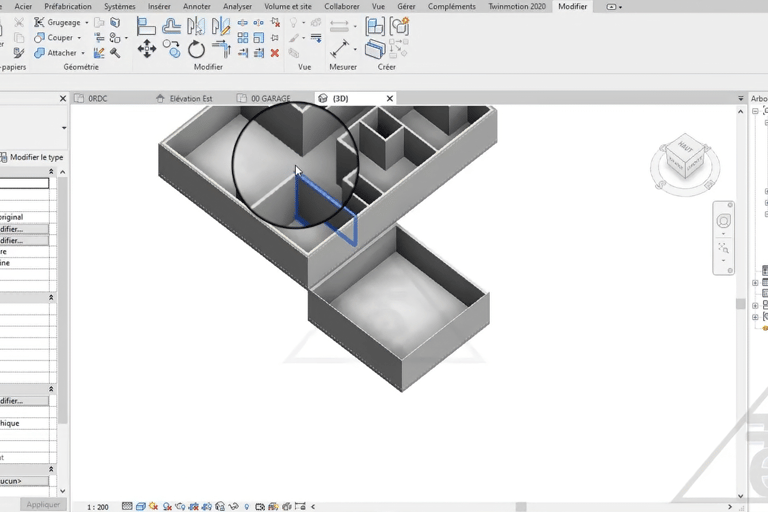Click the Modifier le type button
The height and width of the screenshot is (512, 768).
coord(32,157)
